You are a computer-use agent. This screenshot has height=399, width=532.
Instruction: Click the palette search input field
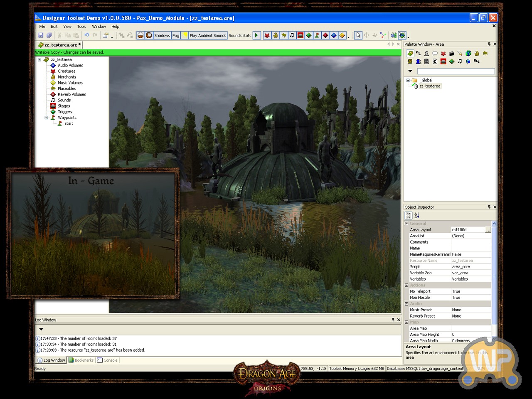click(456, 71)
